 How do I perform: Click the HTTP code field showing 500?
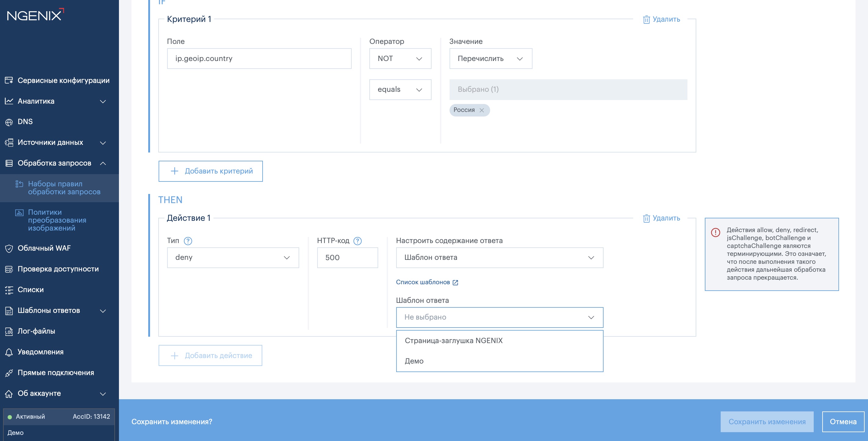pyautogui.click(x=347, y=258)
